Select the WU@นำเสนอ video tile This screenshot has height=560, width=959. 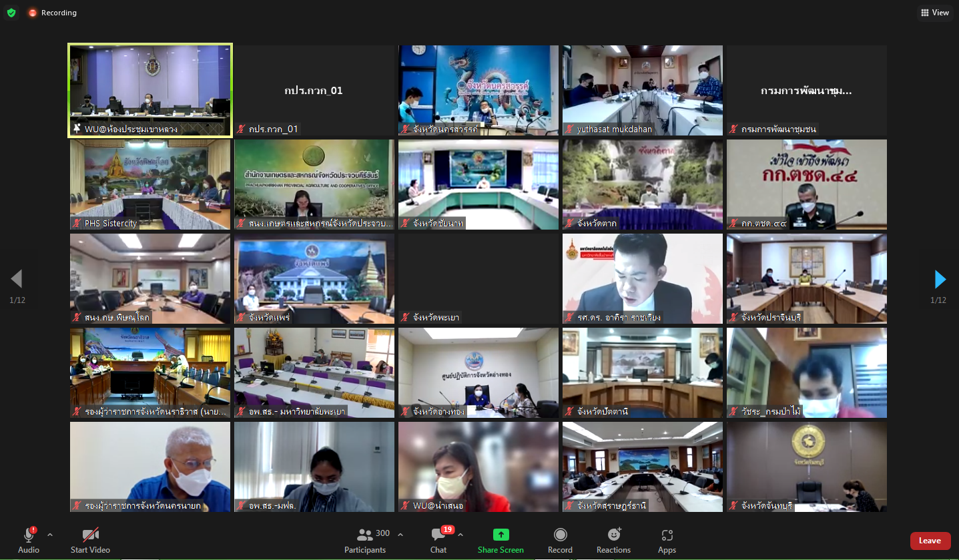[478, 467]
